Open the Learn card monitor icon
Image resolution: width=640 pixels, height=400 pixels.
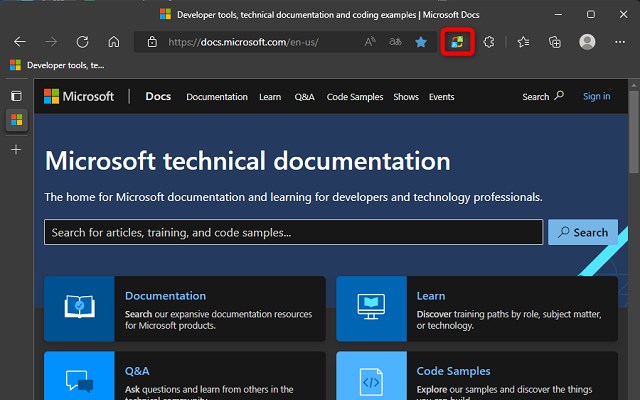click(x=371, y=309)
